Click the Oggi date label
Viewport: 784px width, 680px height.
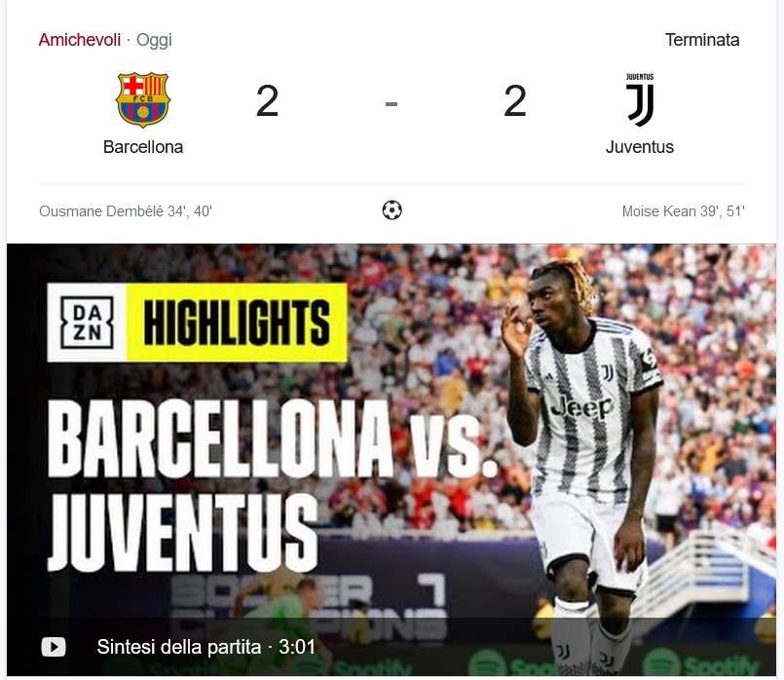coord(154,40)
